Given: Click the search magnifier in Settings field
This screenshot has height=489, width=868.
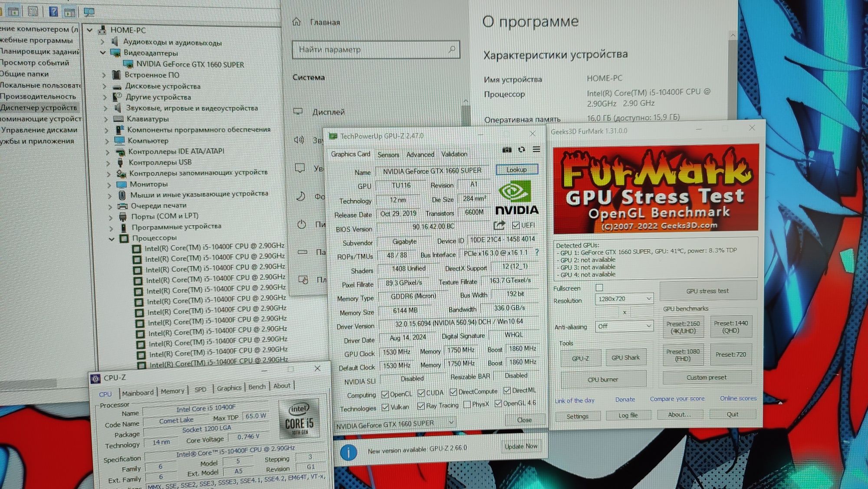Looking at the screenshot, I should [452, 50].
